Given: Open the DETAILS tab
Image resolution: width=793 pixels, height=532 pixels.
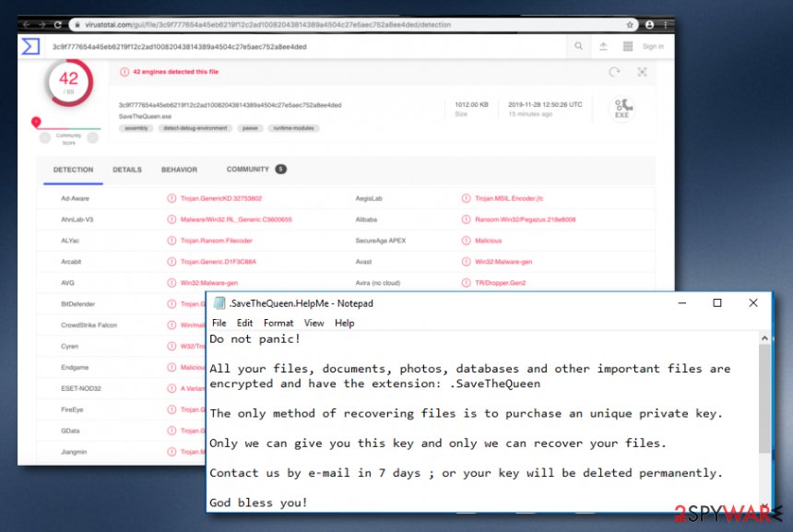Looking at the screenshot, I should click(127, 170).
